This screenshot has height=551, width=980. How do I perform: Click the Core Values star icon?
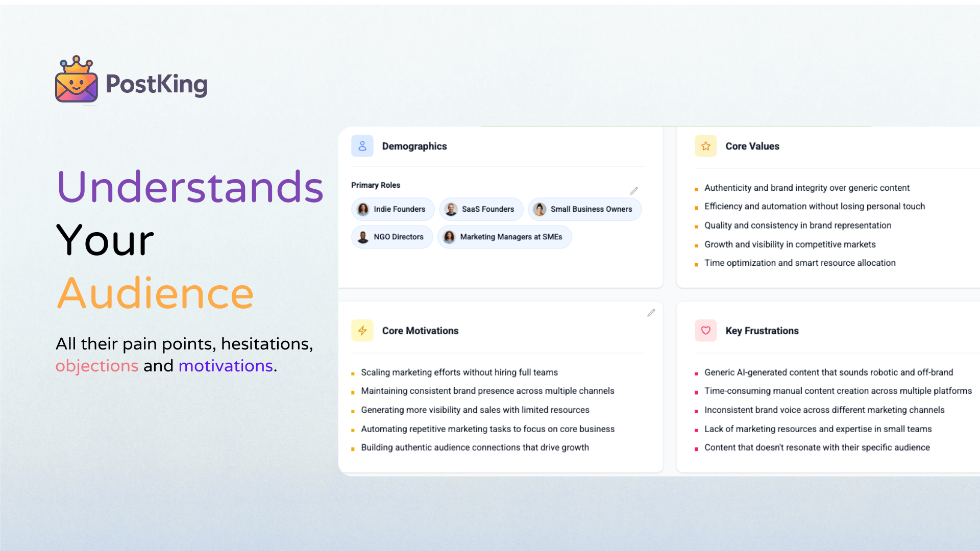pos(706,146)
